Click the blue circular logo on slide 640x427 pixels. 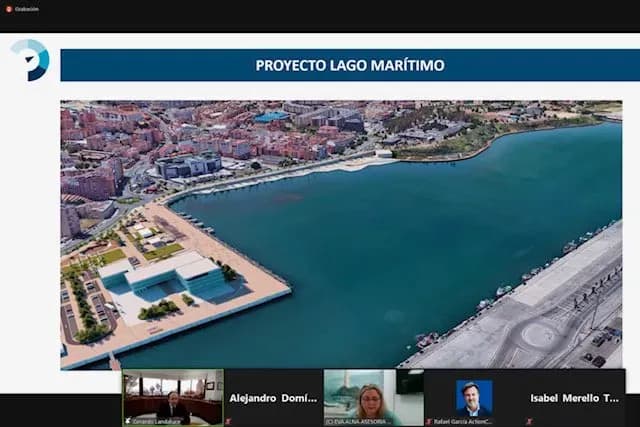click(x=30, y=60)
